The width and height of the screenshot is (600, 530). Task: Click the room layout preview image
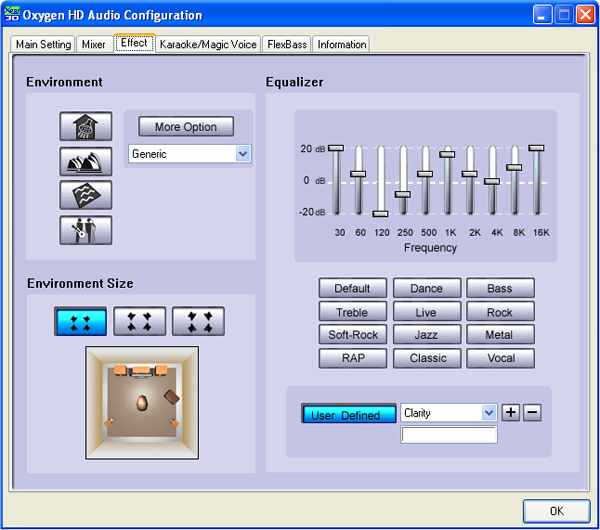click(x=142, y=403)
